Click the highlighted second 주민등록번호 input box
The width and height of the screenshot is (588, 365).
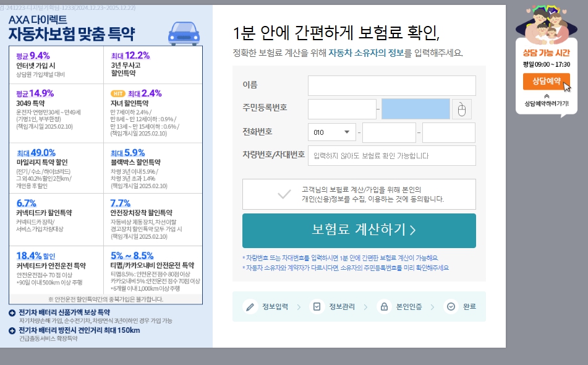click(415, 109)
